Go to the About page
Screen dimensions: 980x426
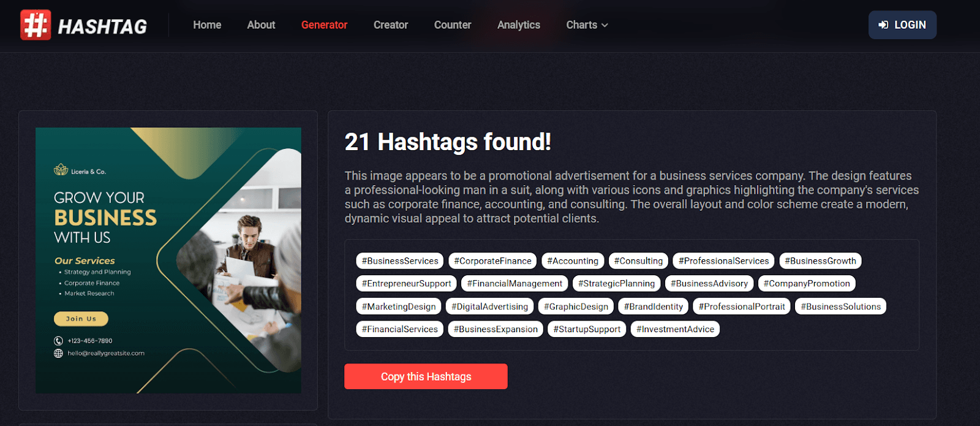point(261,25)
